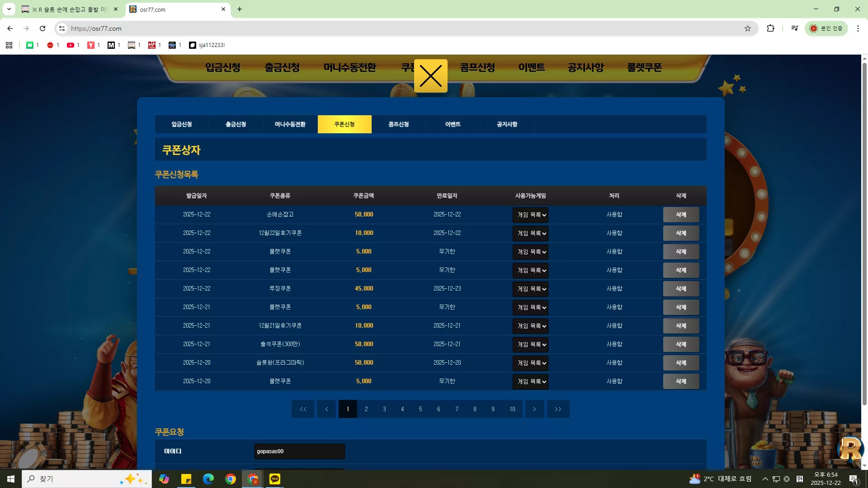
Task: Jump to last page with >>
Action: [558, 409]
